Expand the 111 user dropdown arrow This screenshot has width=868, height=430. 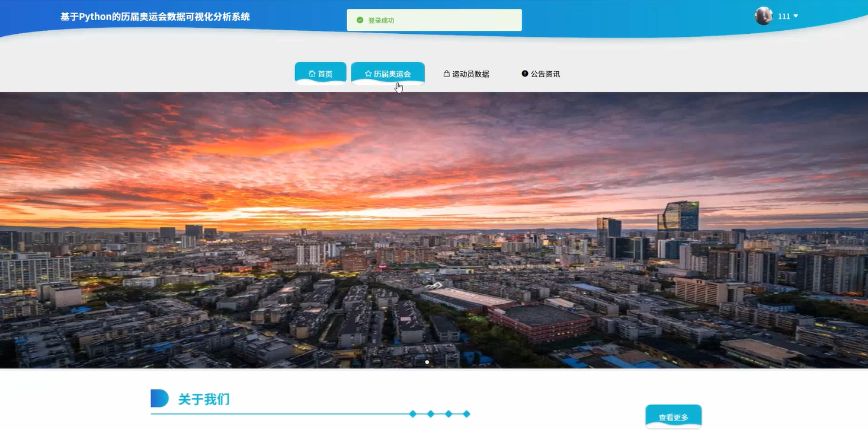click(796, 16)
